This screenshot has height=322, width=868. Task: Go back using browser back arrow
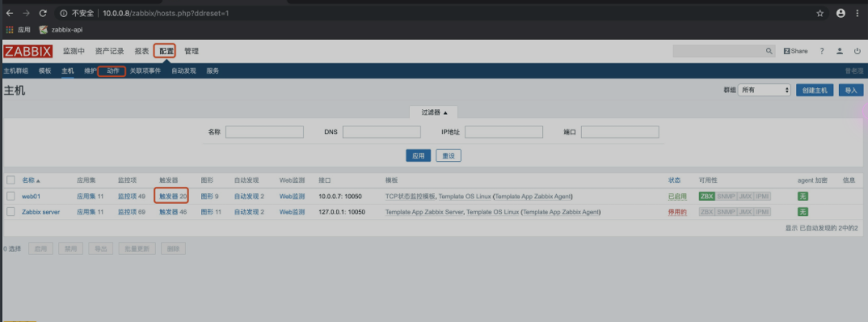10,13
